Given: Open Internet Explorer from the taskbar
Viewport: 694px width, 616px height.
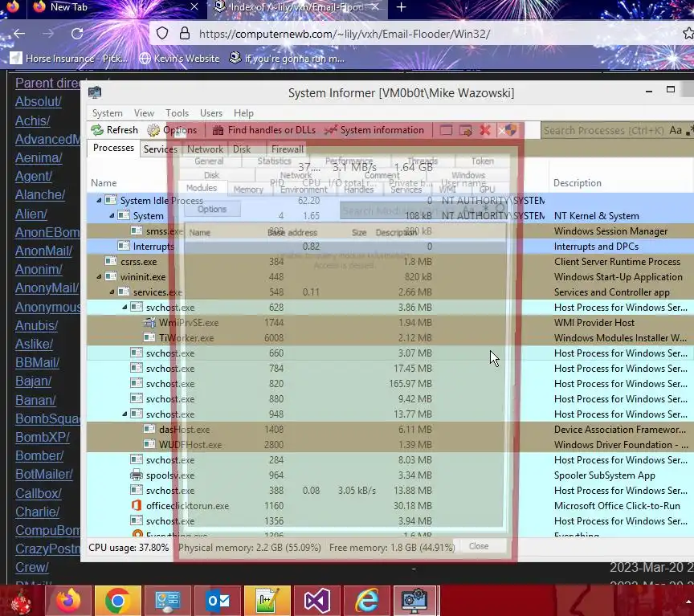Looking at the screenshot, I should (x=366, y=601).
